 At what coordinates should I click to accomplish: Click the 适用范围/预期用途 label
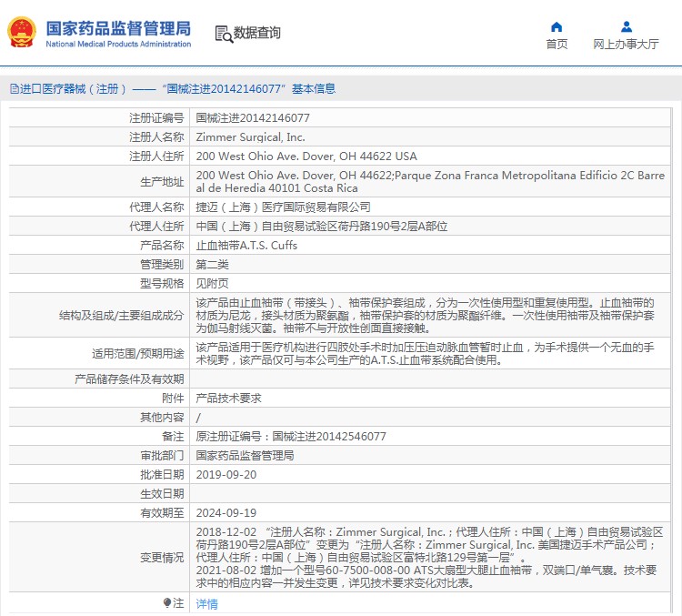point(138,354)
